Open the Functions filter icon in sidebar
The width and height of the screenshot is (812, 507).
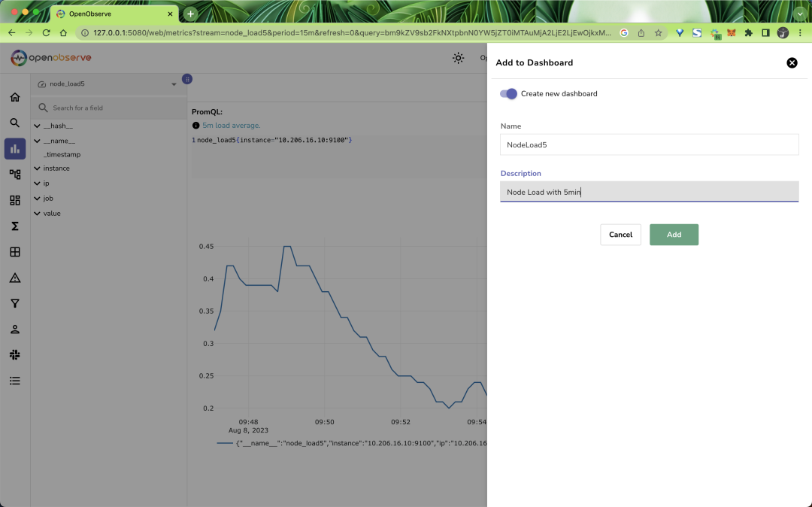pyautogui.click(x=15, y=303)
